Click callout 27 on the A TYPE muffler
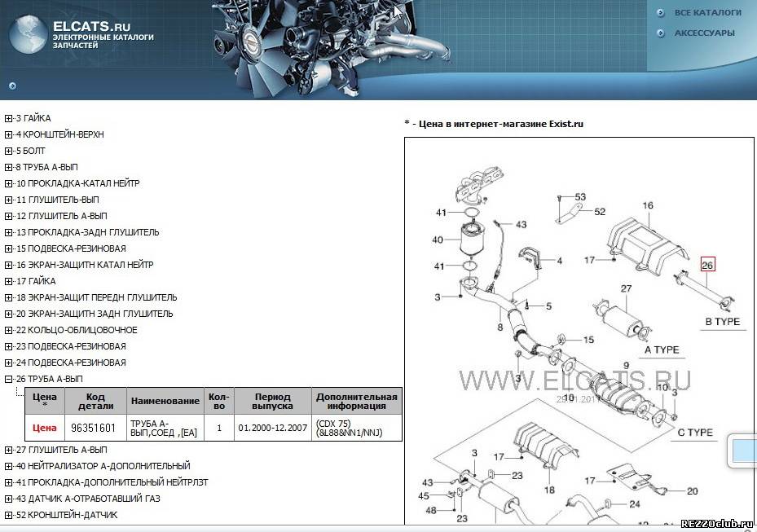 [626, 288]
